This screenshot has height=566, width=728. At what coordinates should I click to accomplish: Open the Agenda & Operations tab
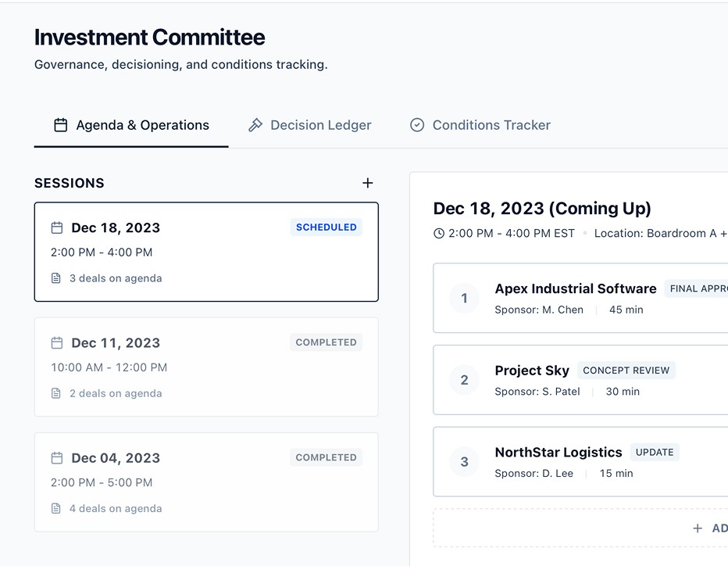[131, 125]
